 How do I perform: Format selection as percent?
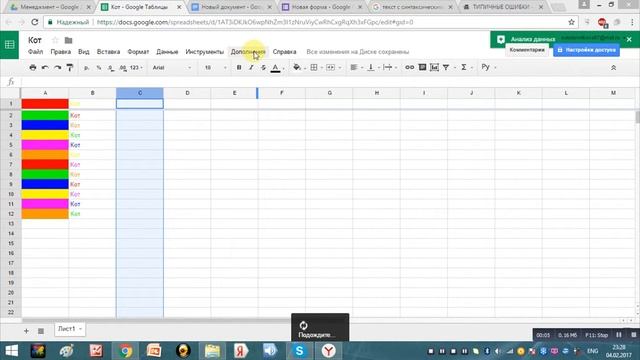tap(99, 68)
